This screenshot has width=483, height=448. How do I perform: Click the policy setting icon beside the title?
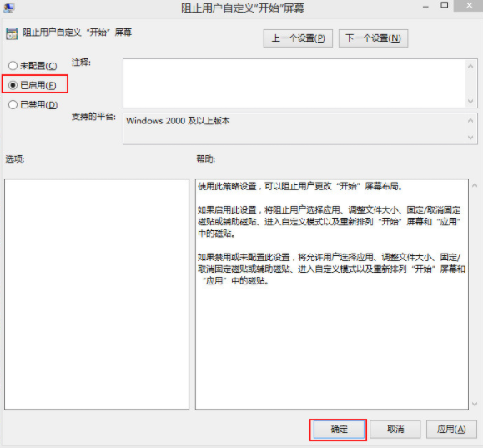(12, 34)
